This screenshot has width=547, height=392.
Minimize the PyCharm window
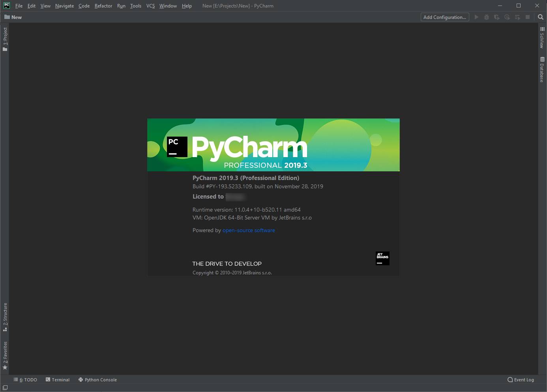500,6
